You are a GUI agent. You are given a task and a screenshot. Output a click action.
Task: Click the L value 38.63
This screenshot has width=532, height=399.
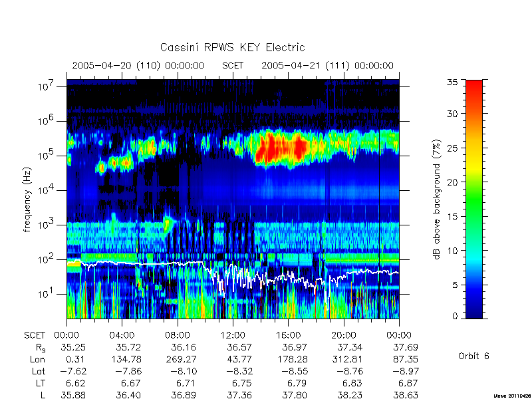406,395
